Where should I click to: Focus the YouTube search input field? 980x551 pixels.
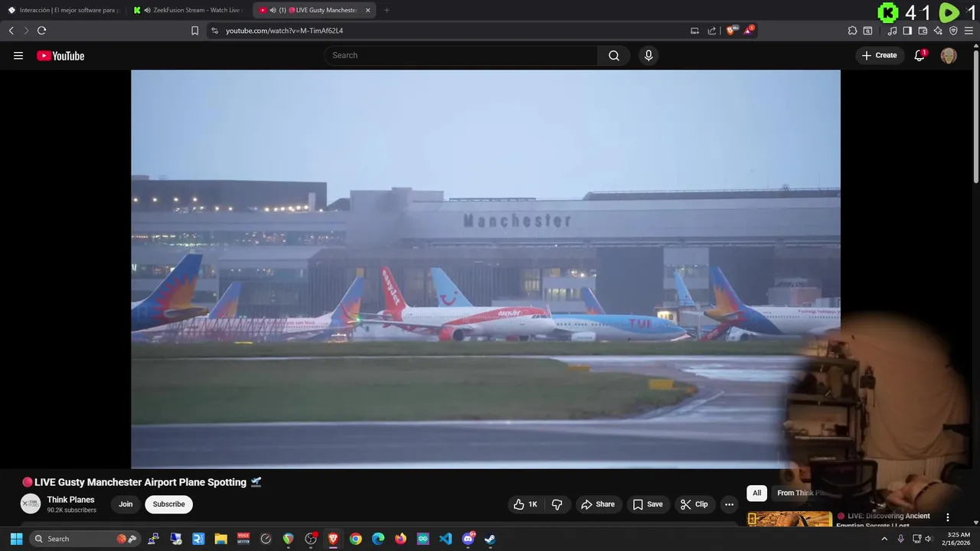pyautogui.click(x=461, y=55)
